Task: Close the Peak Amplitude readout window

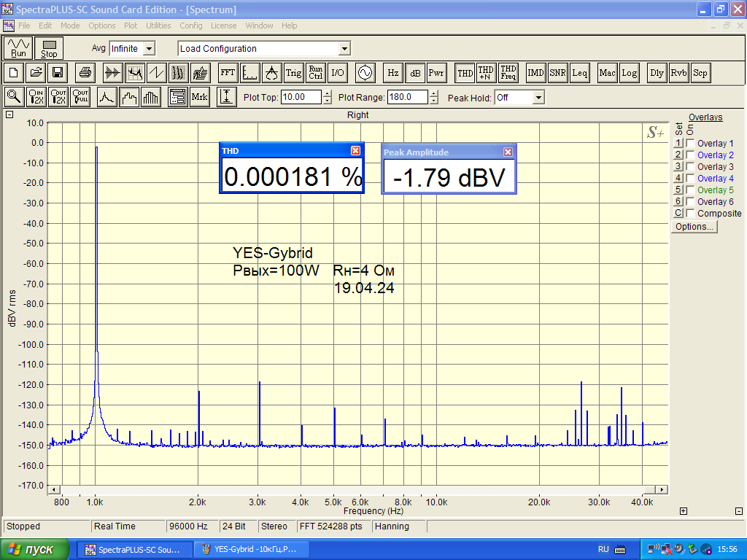Action: pos(508,152)
